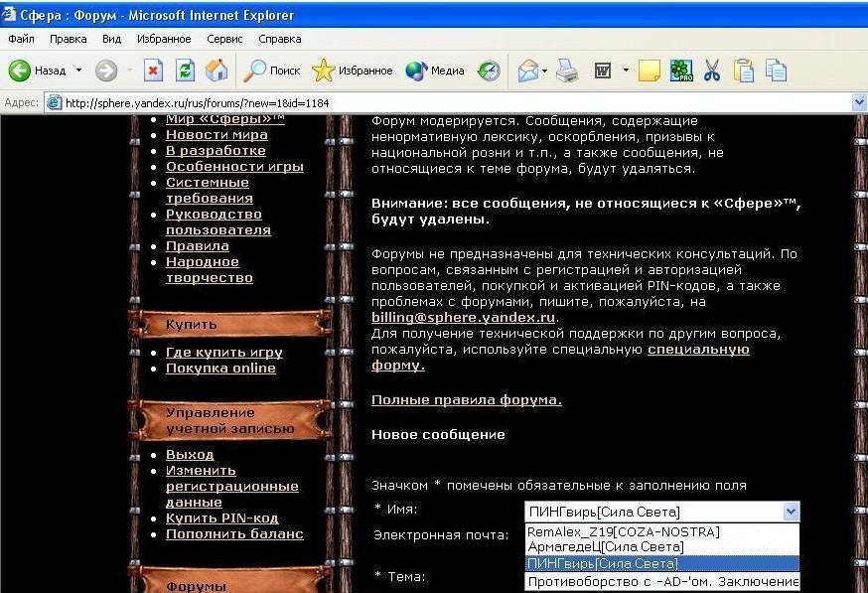Click the Cut scissors icon

712,71
